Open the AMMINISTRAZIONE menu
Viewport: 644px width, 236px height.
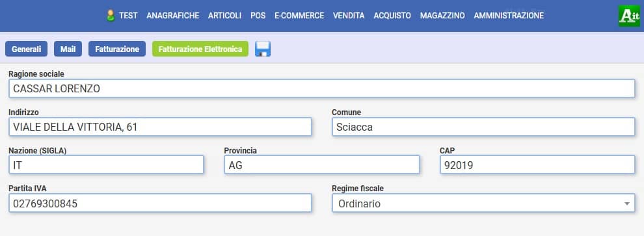point(509,16)
